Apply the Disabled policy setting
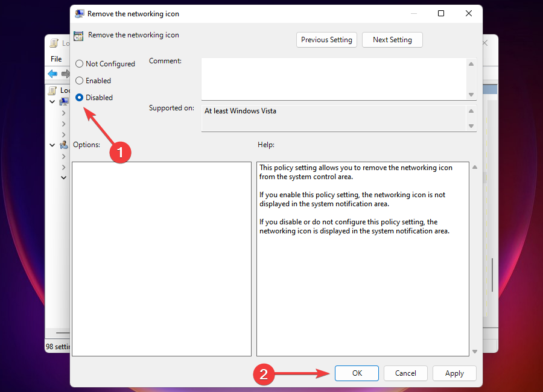Screen dimensions: 543x392 point(454,373)
